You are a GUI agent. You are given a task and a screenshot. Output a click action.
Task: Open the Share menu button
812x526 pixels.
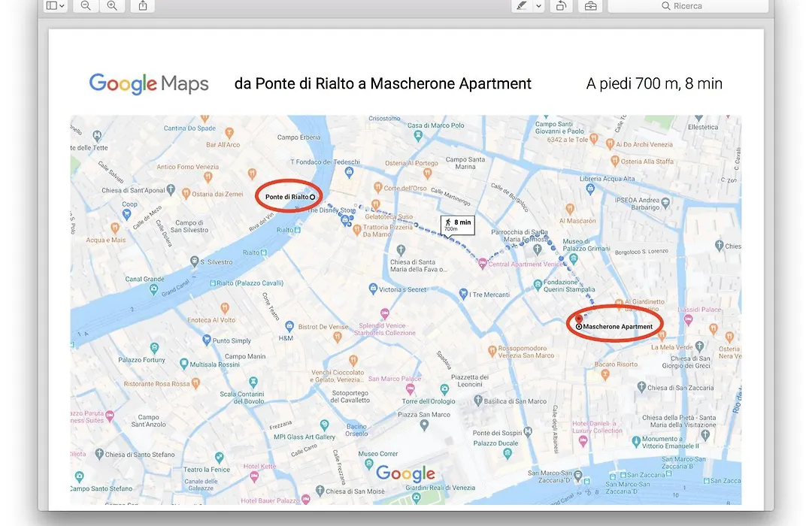(x=143, y=6)
